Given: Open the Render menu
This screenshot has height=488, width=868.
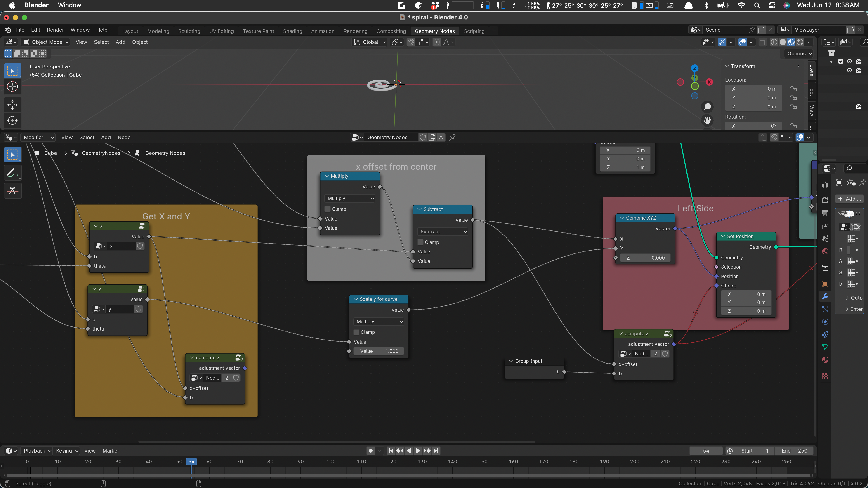Looking at the screenshot, I should 55,30.
